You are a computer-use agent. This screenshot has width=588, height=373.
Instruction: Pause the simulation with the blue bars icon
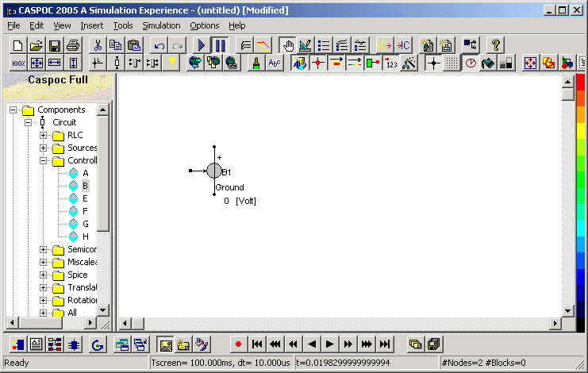220,45
